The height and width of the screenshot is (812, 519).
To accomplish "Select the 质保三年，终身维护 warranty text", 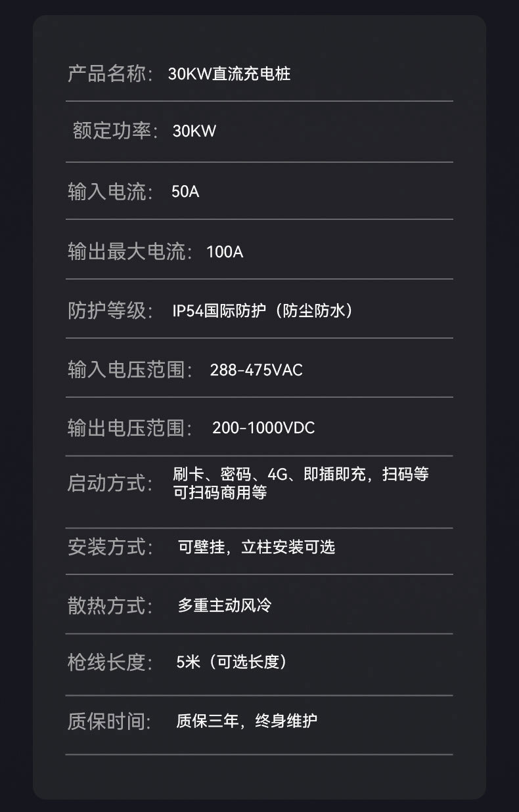I will pos(246,721).
